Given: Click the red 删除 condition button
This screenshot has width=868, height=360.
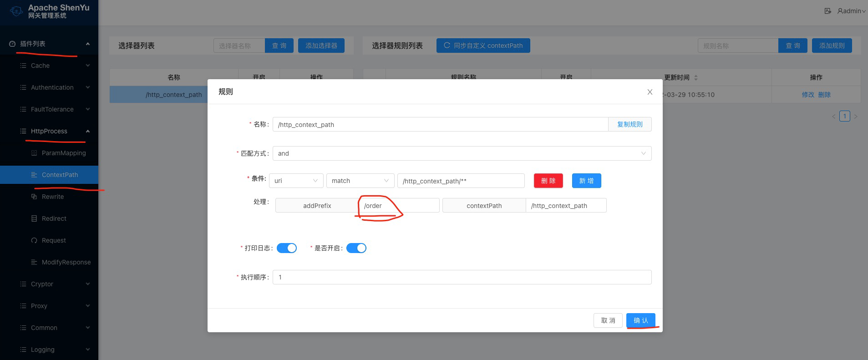Looking at the screenshot, I should [548, 181].
